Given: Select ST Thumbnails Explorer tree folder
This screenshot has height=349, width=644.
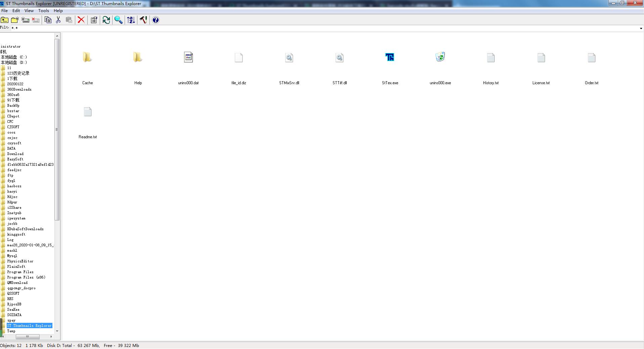Looking at the screenshot, I should click(x=30, y=326).
